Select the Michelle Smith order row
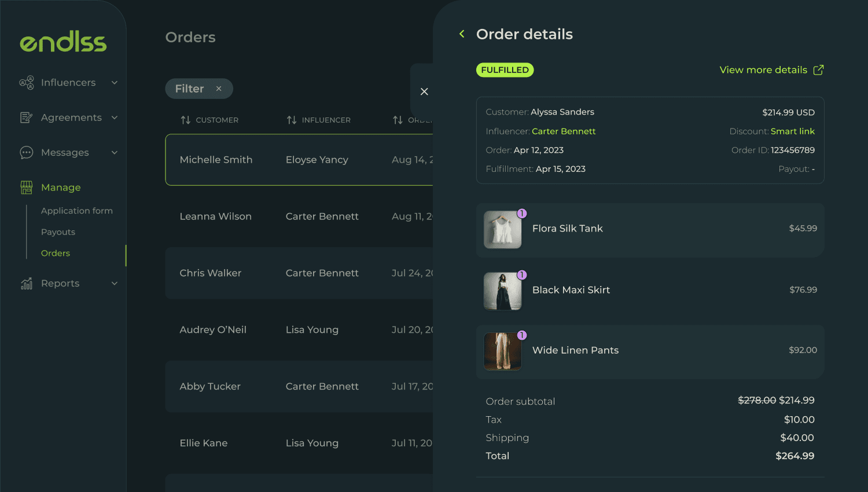 point(299,160)
